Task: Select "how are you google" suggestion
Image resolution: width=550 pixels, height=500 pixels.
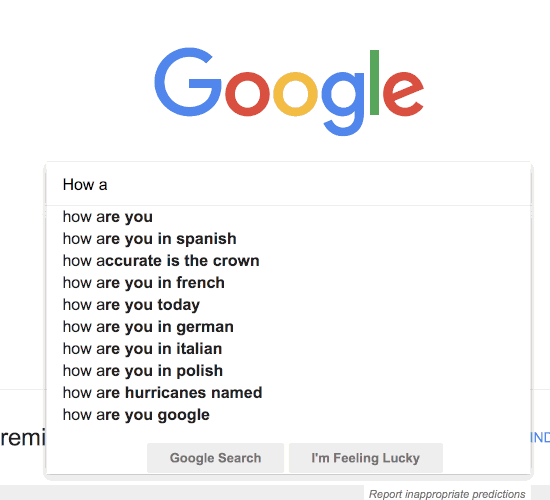Action: point(288,415)
